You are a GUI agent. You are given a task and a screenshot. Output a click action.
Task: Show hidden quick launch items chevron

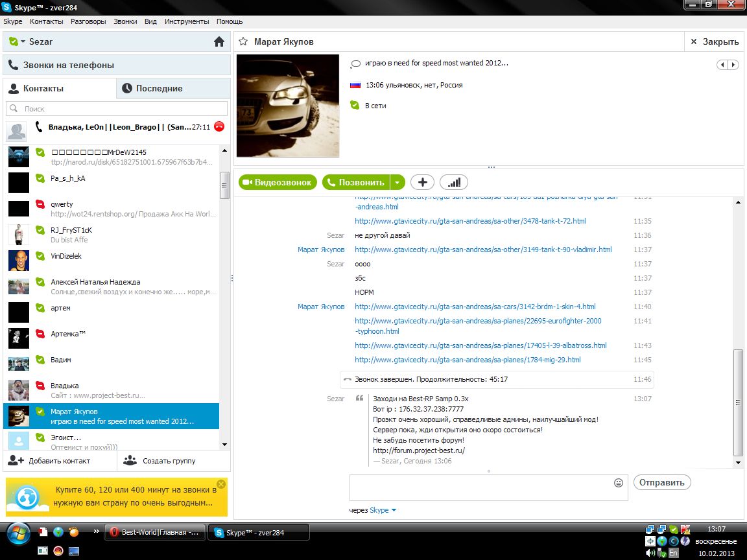point(96,531)
